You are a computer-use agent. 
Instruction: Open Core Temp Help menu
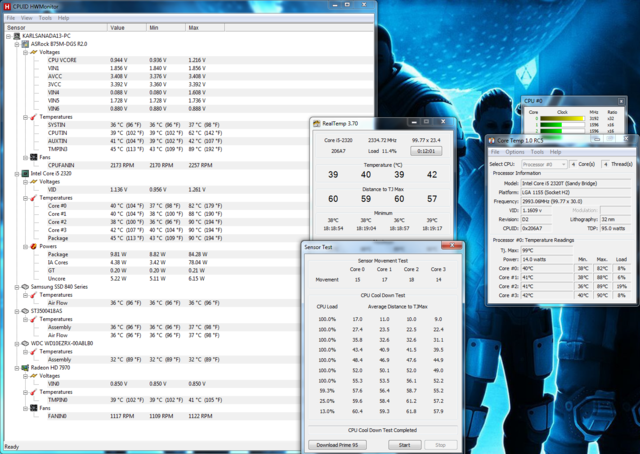(555, 152)
